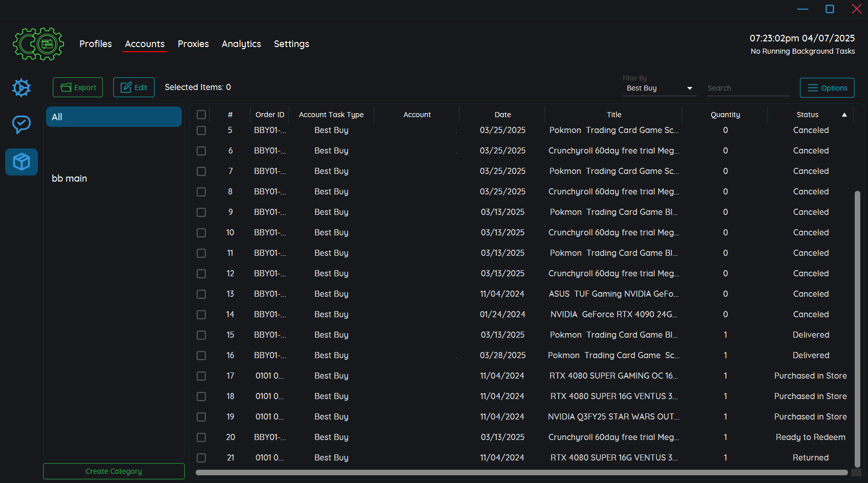Open the chat checkmark sidebar icon
The height and width of the screenshot is (483, 868).
tap(22, 124)
